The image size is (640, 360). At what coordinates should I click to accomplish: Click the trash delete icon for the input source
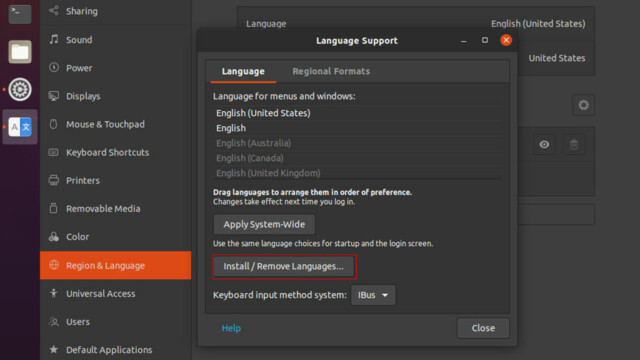point(573,144)
